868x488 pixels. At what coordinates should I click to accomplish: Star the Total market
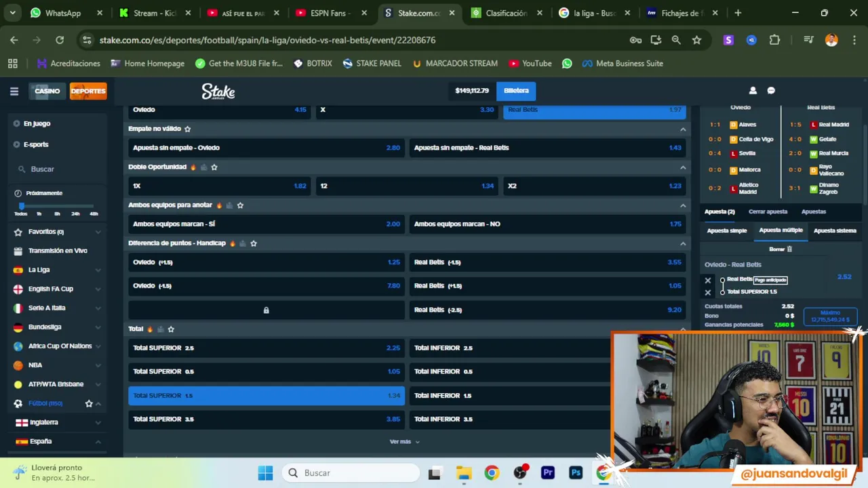point(171,329)
